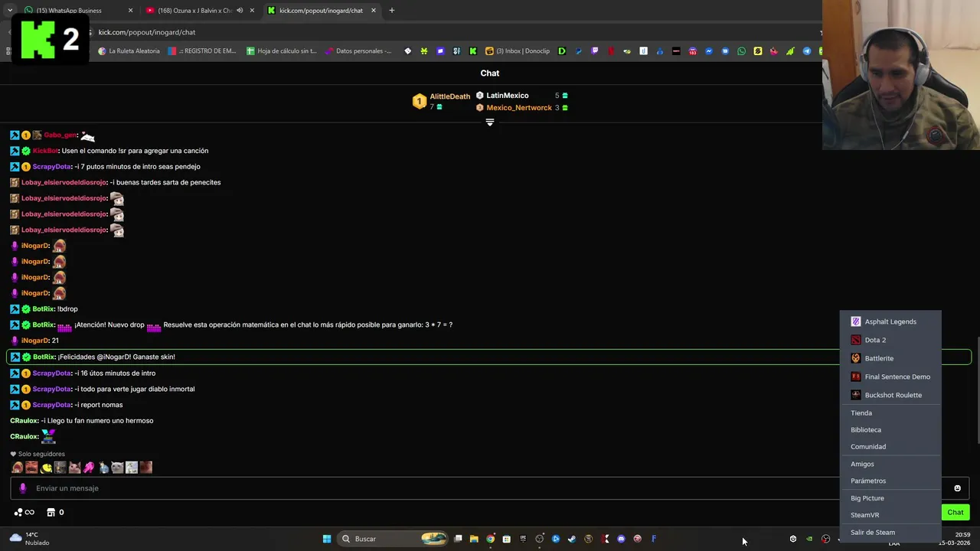The height and width of the screenshot is (551, 980).
Task: Open the emoji picker in message box
Action: coord(957,488)
